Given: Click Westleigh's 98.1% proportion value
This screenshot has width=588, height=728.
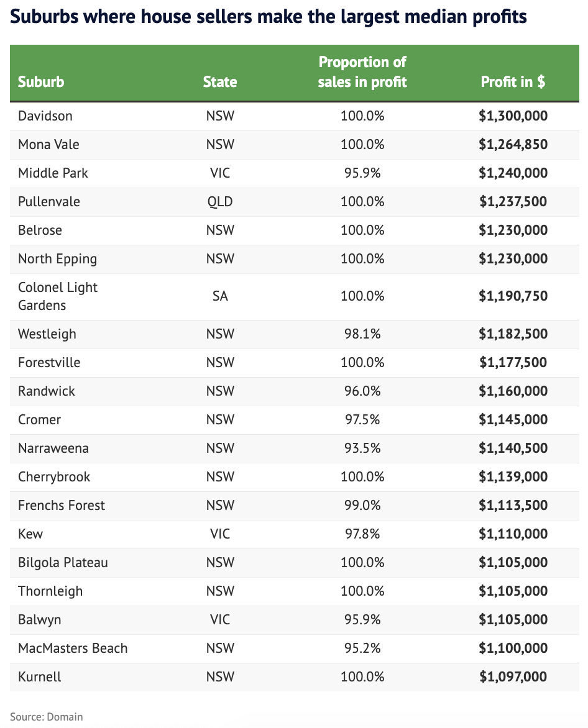Looking at the screenshot, I should click(362, 334).
